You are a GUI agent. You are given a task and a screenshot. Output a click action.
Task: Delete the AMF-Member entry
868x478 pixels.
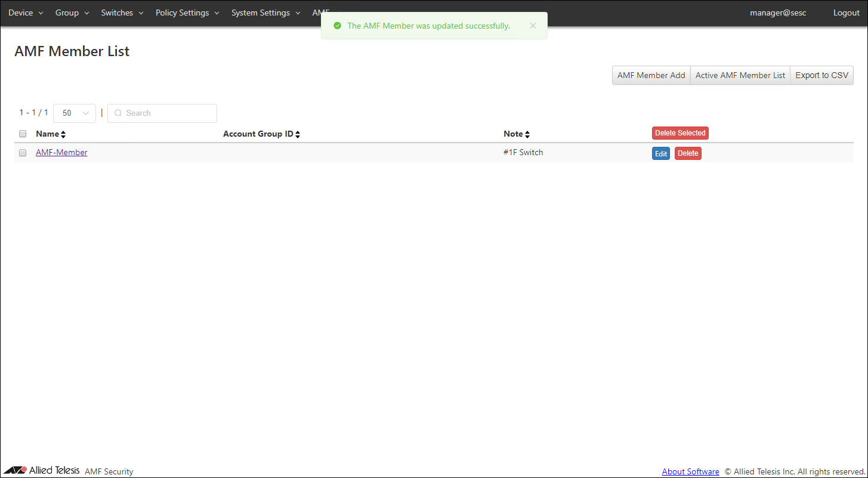coord(688,153)
